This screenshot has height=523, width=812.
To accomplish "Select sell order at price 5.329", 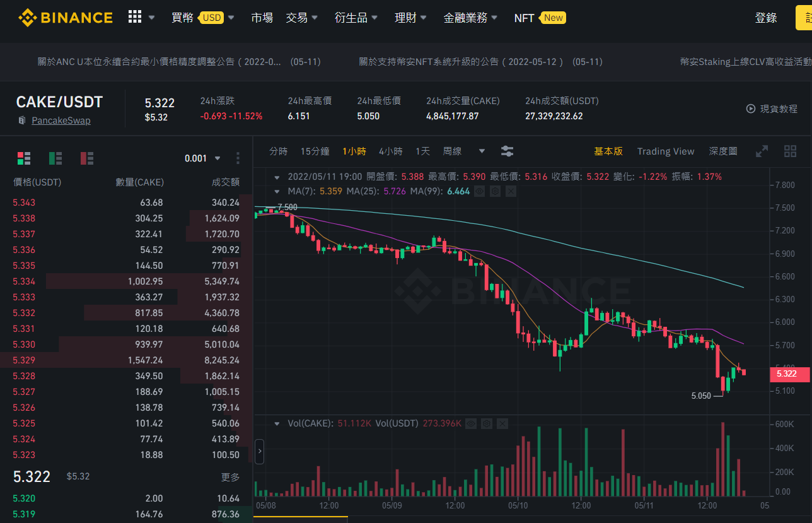I will pyautogui.click(x=126, y=360).
